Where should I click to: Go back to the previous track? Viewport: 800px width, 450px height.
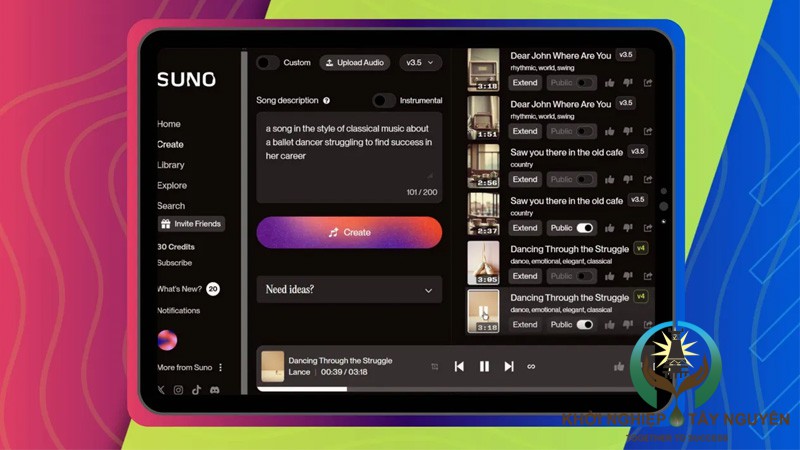[459, 367]
